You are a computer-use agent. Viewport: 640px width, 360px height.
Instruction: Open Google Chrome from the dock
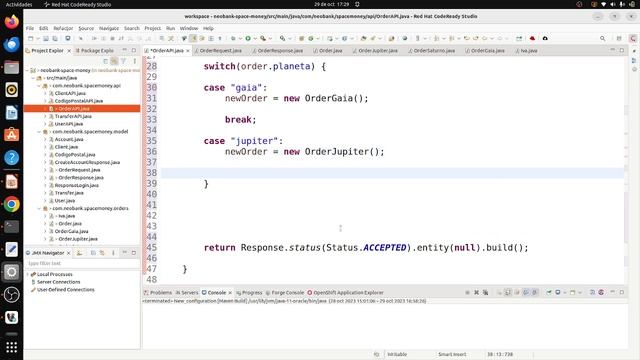pos(11,204)
